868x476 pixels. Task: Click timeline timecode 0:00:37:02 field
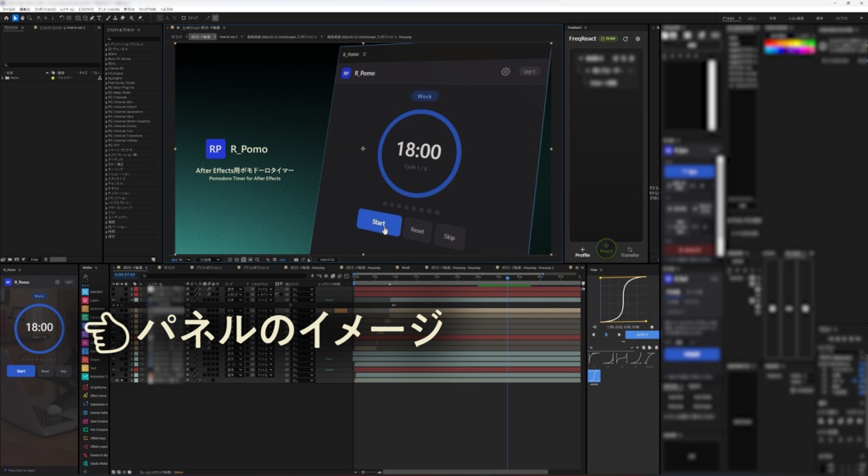pyautogui.click(x=125, y=274)
